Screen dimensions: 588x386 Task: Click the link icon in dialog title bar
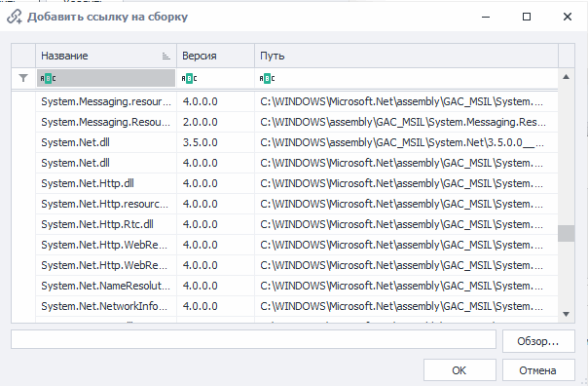coord(15,17)
